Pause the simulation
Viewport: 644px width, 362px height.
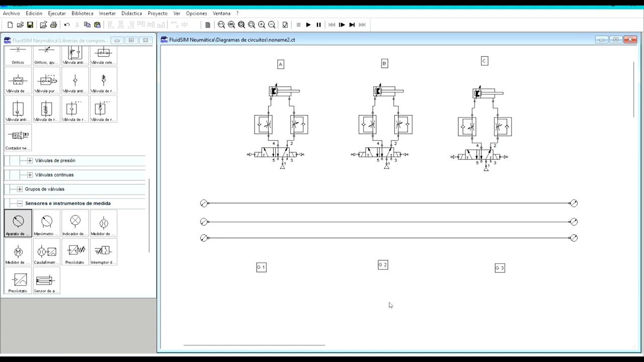tap(318, 25)
